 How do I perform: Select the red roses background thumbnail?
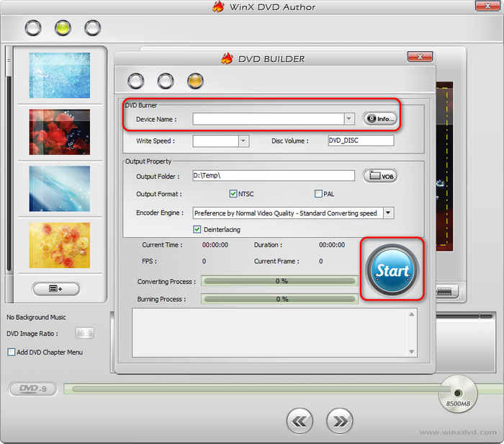pyautogui.click(x=60, y=132)
